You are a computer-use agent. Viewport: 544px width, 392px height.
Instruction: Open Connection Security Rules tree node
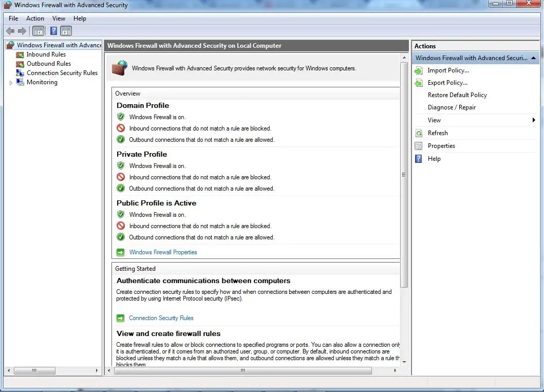tap(62, 73)
